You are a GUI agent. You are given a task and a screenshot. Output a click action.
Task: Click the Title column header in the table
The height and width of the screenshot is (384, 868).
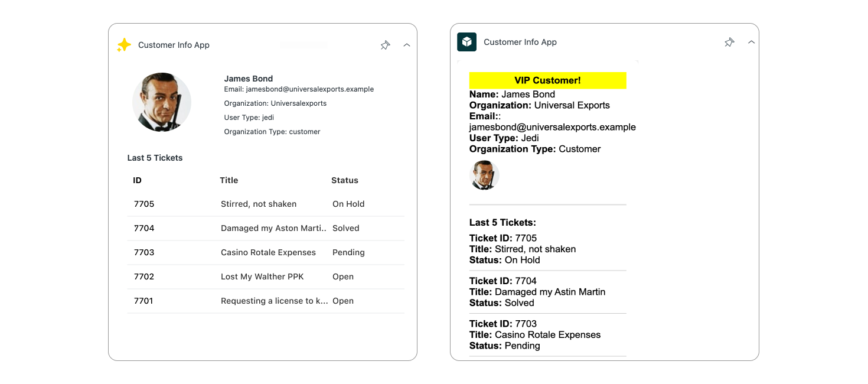coord(229,180)
